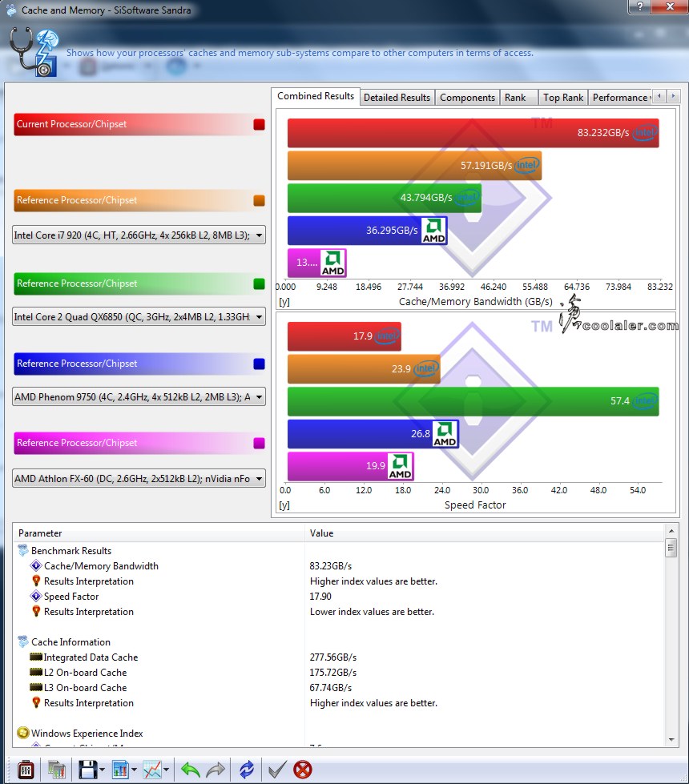Click the Current Processor/Chipset red label
Screen dimensions: 689x784
(x=139, y=124)
